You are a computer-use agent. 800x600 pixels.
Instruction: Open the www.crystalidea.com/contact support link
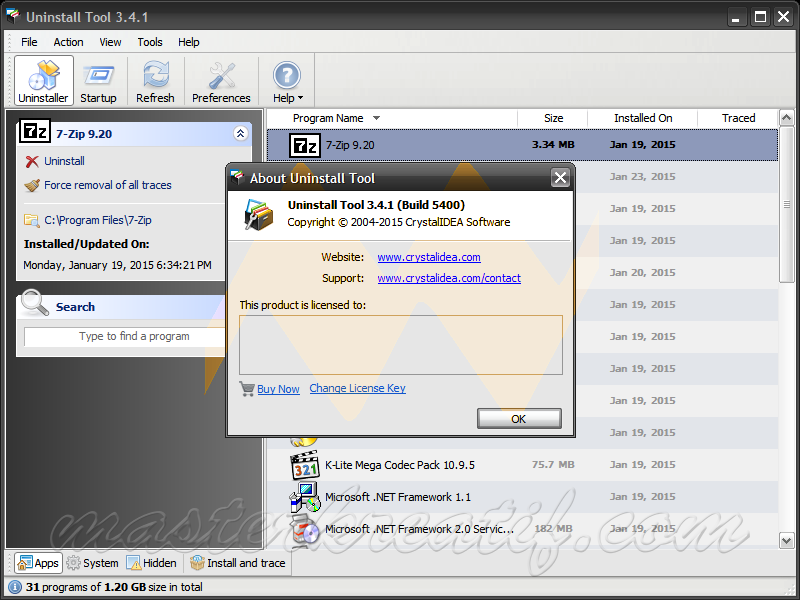coord(449,279)
